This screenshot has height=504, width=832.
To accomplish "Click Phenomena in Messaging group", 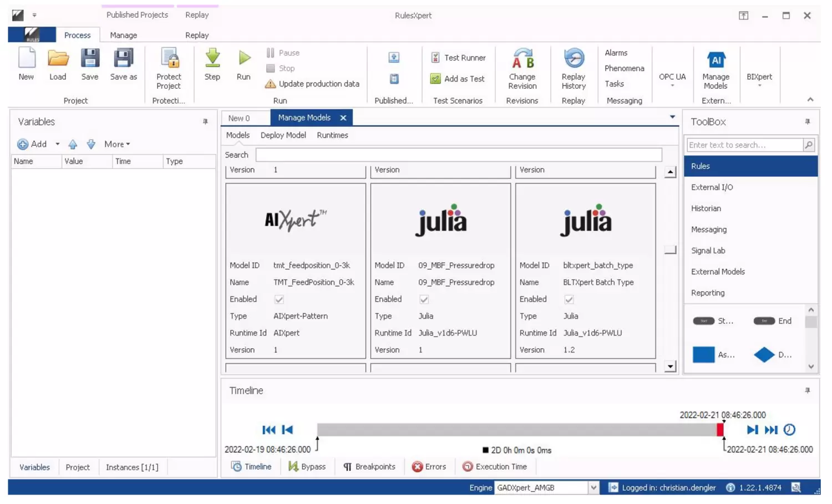I will coord(624,68).
